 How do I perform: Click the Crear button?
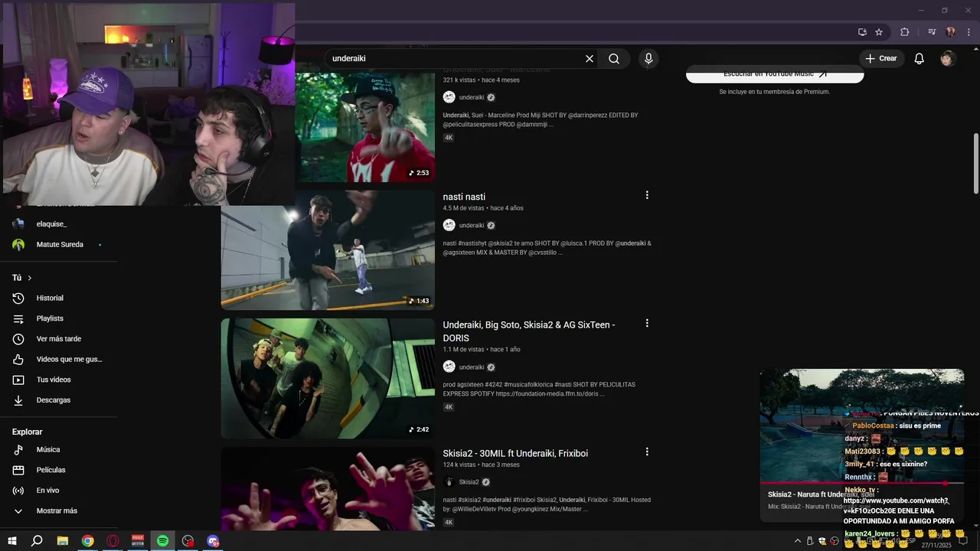(881, 59)
